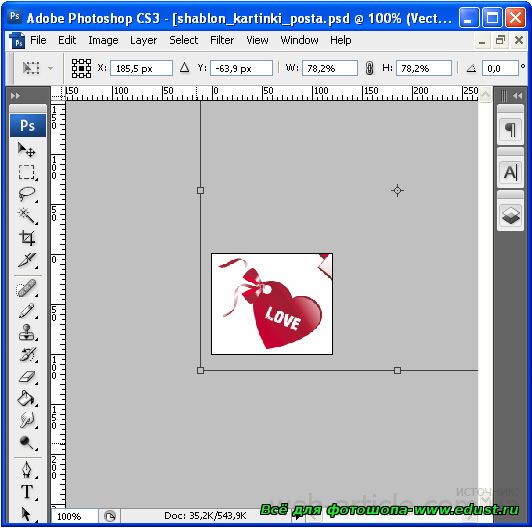532x528 pixels.
Task: Select the Horizontal Type tool
Action: pyautogui.click(x=27, y=492)
